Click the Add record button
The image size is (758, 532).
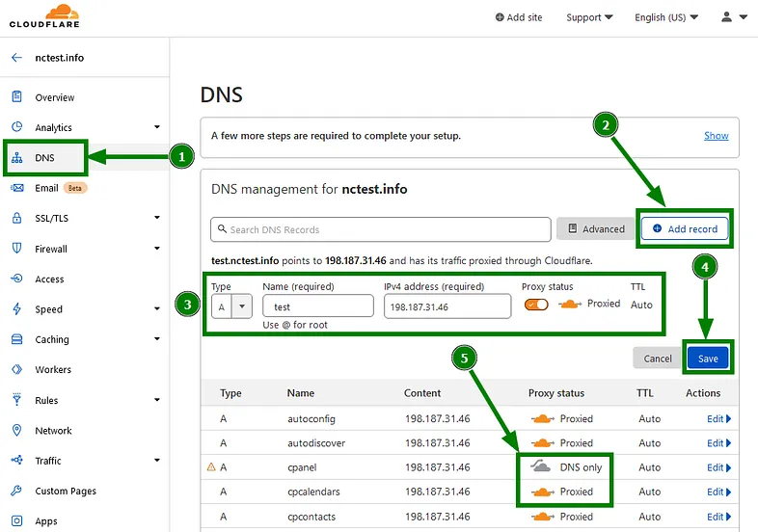(x=685, y=228)
